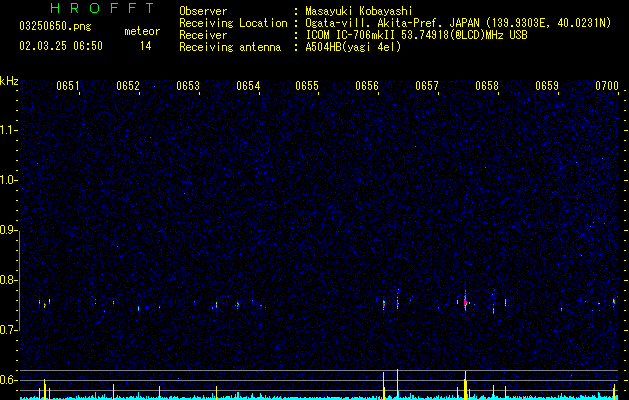Select antenna value A504HB(yagi 4el)
This screenshot has height=400, width=629.
tap(353, 47)
